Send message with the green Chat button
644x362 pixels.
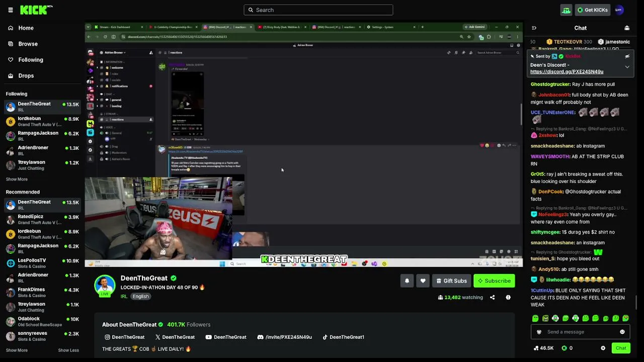[x=621, y=348]
